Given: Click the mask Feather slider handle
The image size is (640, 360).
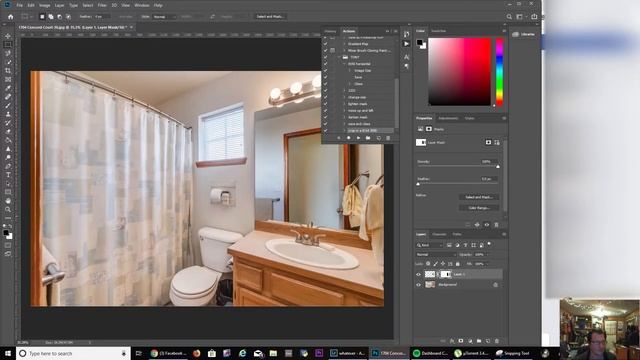Looking at the screenshot, I should pos(418,184).
